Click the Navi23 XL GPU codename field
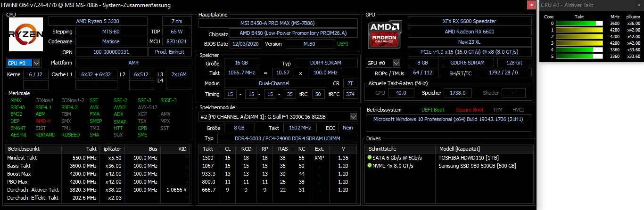 point(470,41)
